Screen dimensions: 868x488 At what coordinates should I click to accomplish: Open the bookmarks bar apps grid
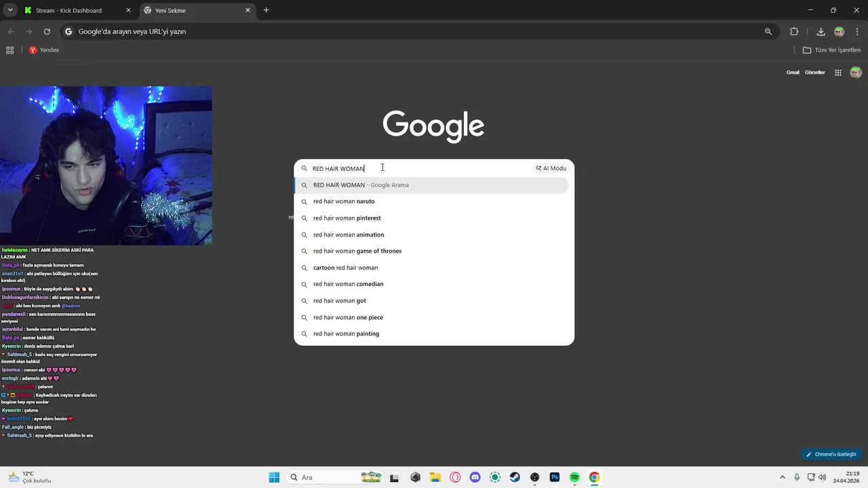click(x=9, y=50)
